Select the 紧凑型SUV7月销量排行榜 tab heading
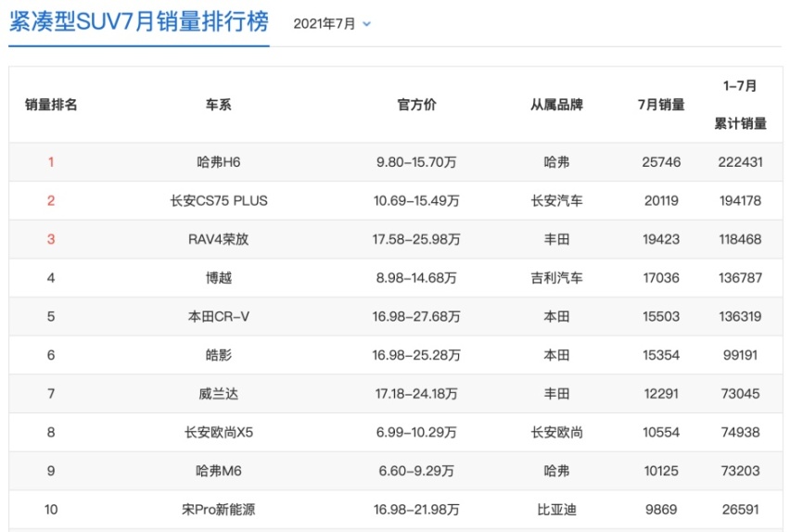 coord(138,22)
